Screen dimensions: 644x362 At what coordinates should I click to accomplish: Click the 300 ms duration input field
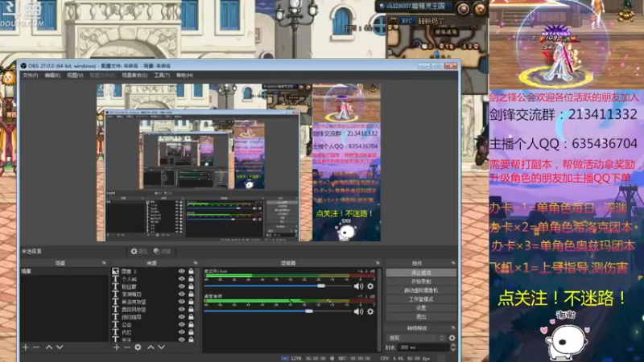click(423, 348)
